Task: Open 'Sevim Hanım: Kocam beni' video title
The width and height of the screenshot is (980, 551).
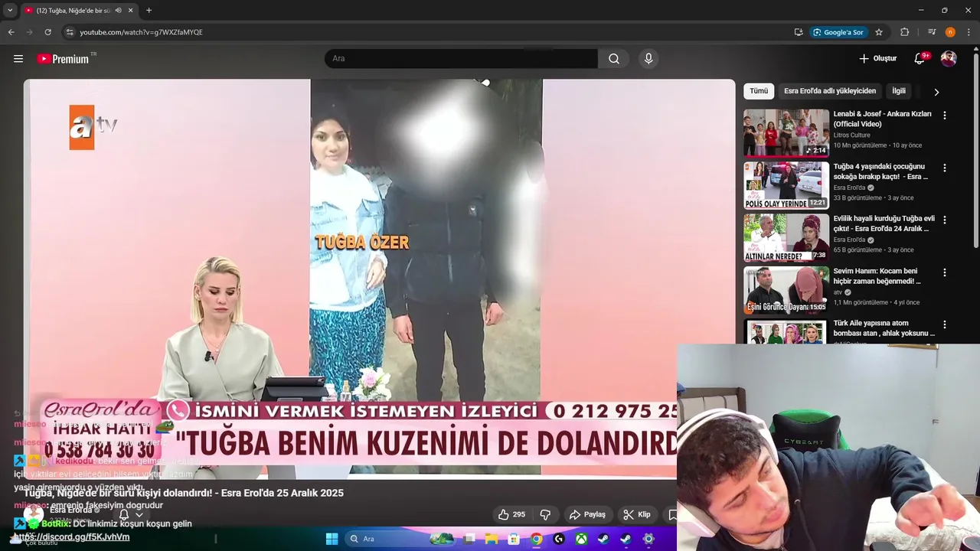Action: pos(877,275)
